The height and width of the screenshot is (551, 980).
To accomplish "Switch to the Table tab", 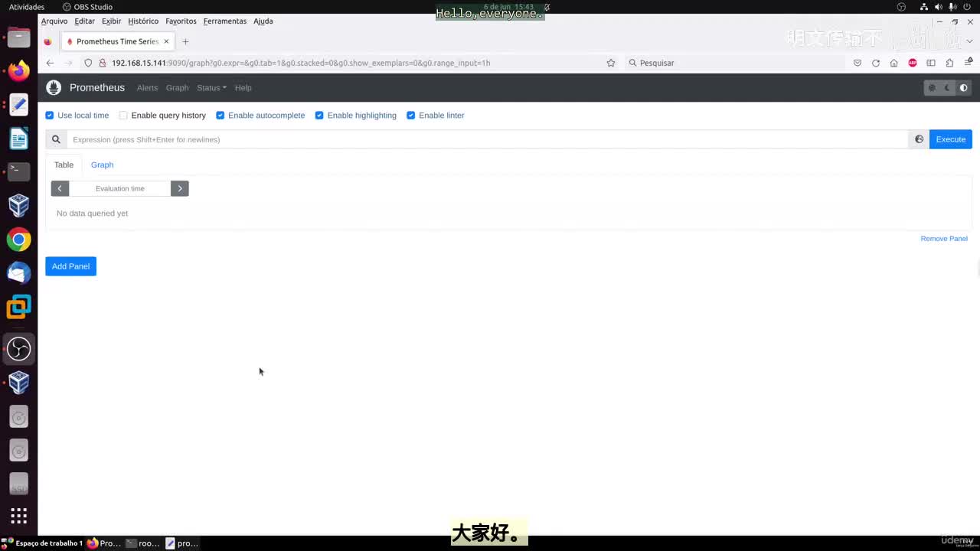I will [x=64, y=165].
